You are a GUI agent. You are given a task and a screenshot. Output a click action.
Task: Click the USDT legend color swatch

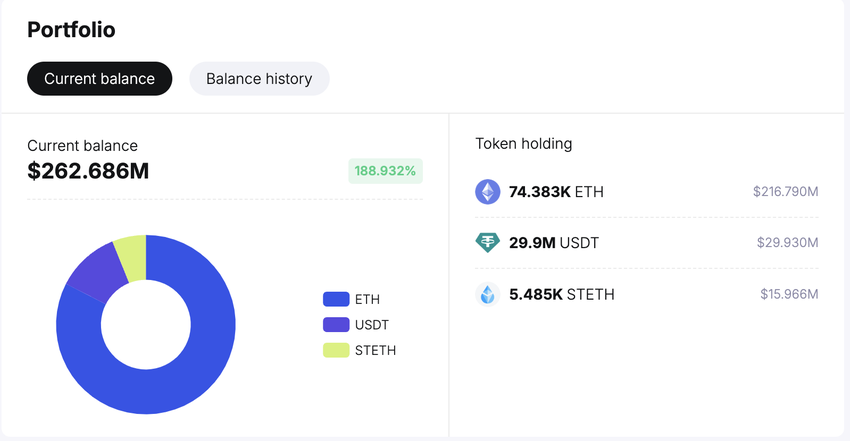pos(336,324)
